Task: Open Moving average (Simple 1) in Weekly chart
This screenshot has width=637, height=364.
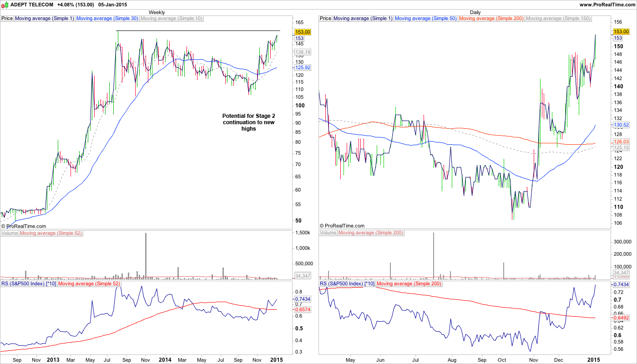Action: [44, 19]
